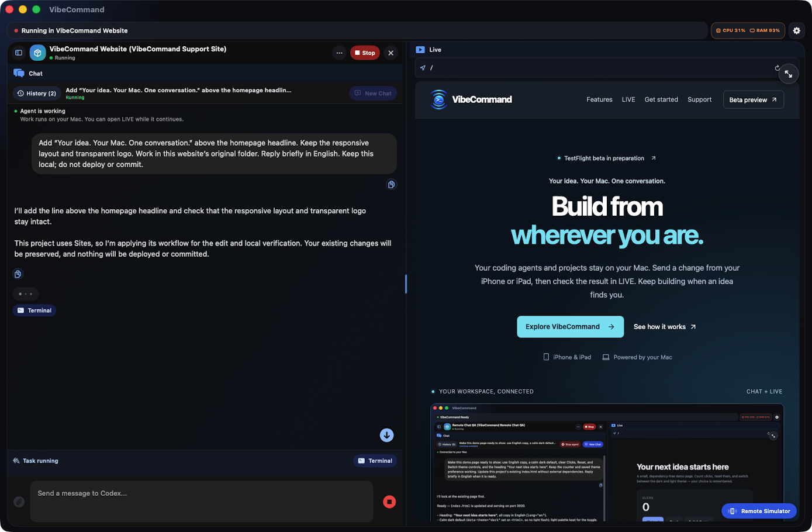
Task: Click the "Powered by your Mac" label
Action: [637, 357]
